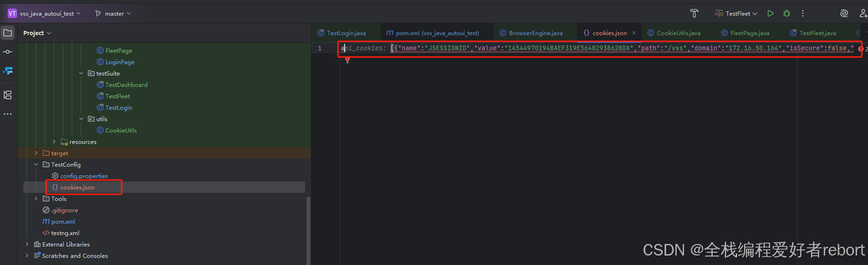The height and width of the screenshot is (265, 868).
Task: Open the Project view selector dropdown
Action: tap(37, 33)
